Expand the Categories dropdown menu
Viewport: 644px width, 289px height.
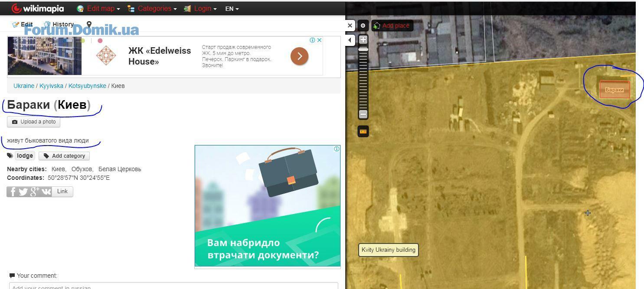(x=152, y=9)
